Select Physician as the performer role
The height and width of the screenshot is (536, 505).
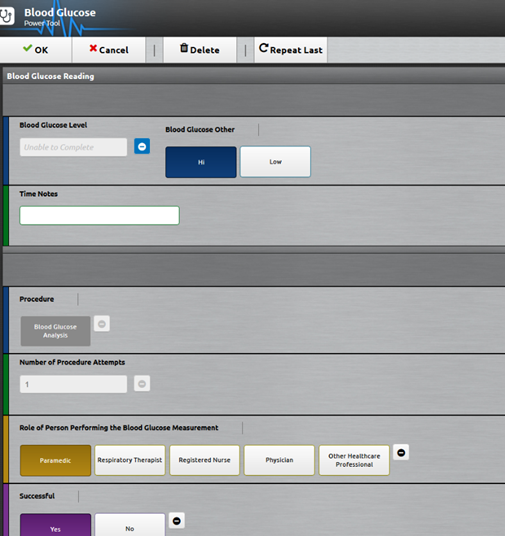[279, 460]
